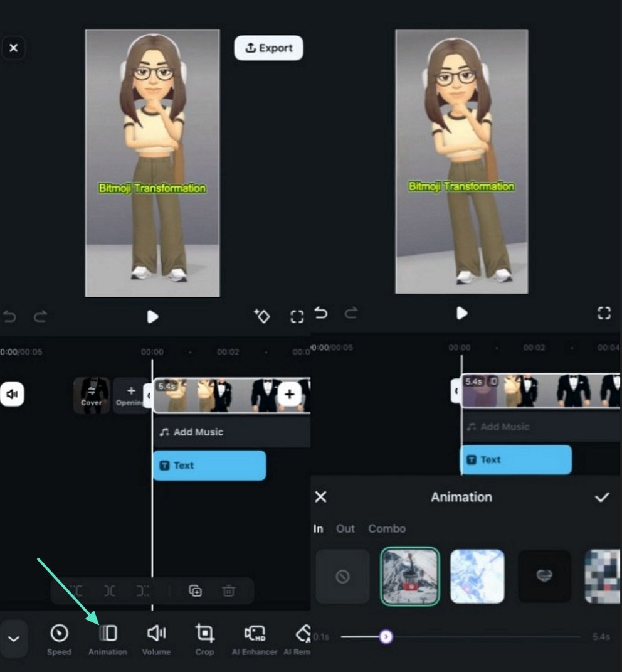
Task: Add a keyframe using the diamond icon
Action: 262,316
